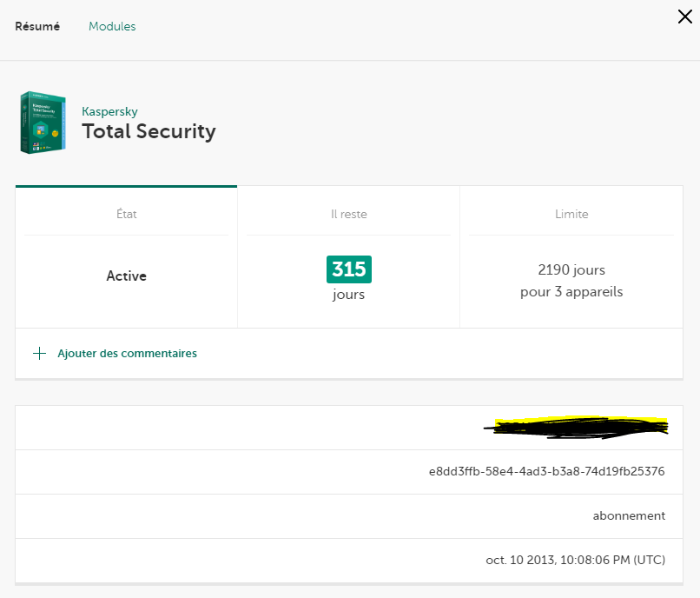Click the Limite column header
700x598 pixels.
(571, 214)
